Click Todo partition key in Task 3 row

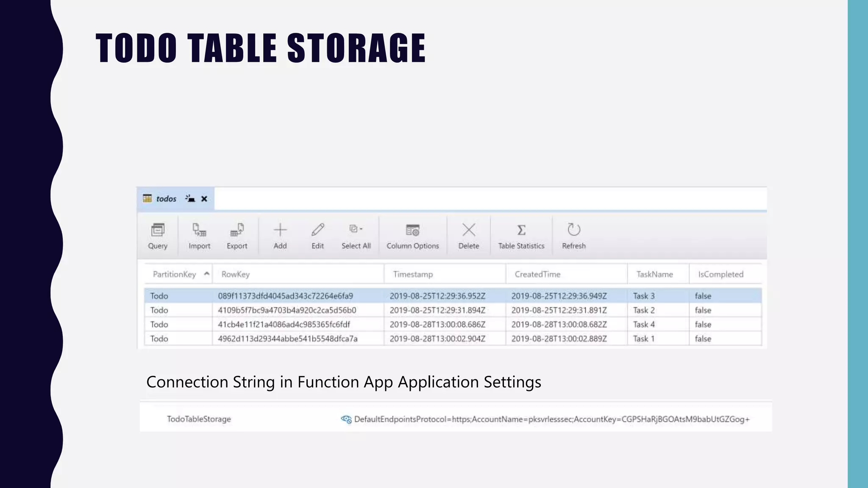click(159, 296)
